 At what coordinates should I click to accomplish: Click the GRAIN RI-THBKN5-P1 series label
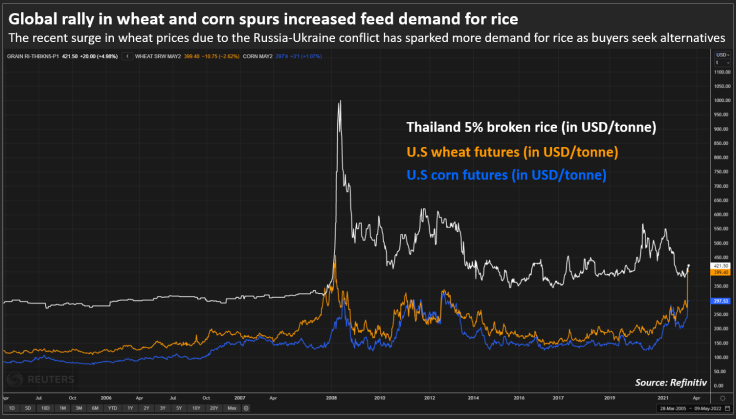click(x=33, y=56)
